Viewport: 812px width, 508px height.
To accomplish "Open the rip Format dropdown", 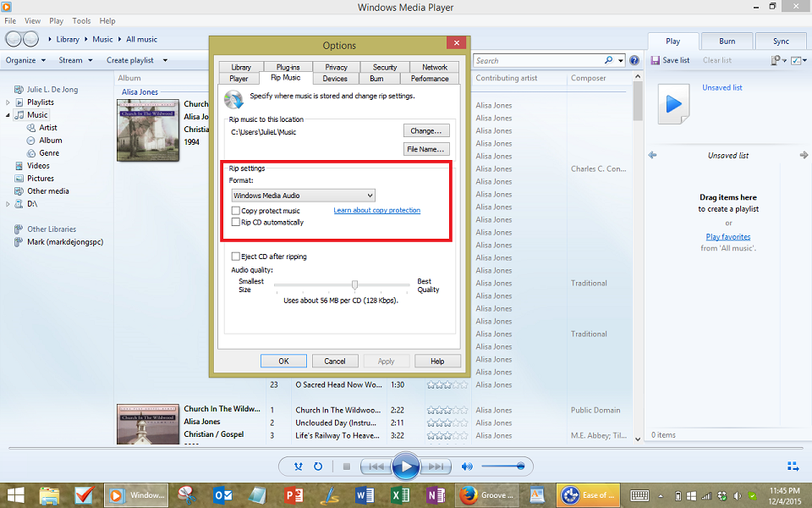I will 303,196.
